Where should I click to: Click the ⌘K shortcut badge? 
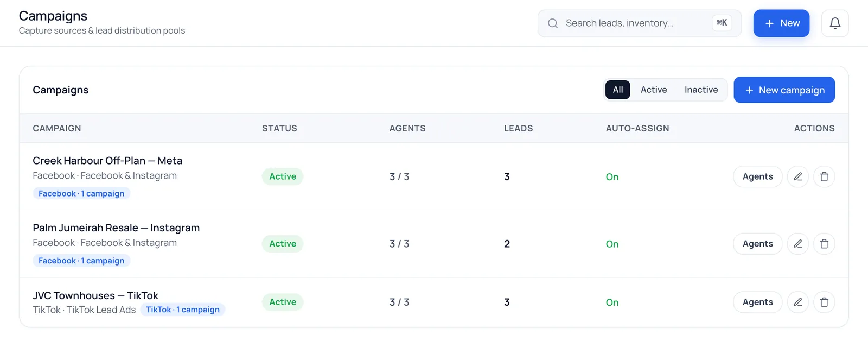click(x=722, y=23)
